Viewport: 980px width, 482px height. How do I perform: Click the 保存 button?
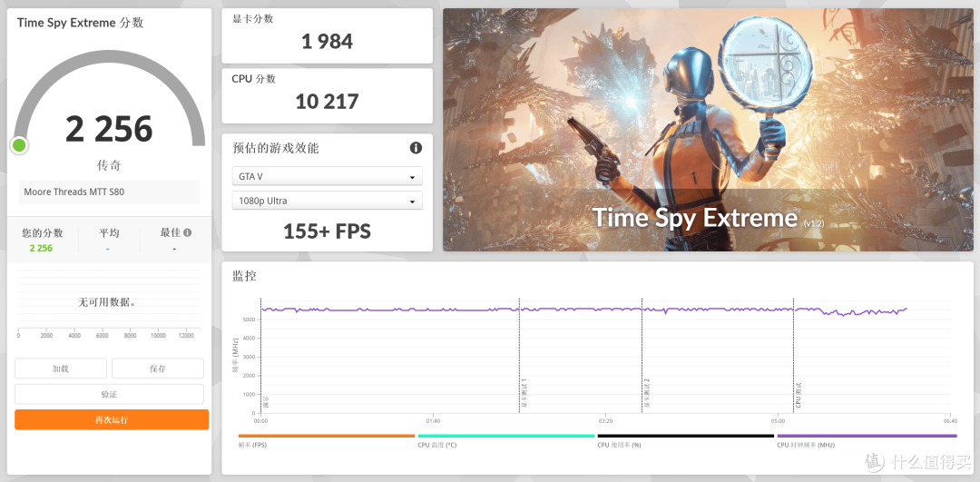pos(158,369)
